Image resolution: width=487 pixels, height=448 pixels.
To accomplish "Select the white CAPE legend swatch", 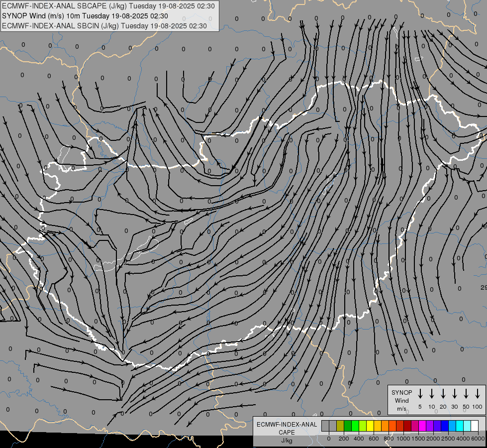I will (475, 426).
